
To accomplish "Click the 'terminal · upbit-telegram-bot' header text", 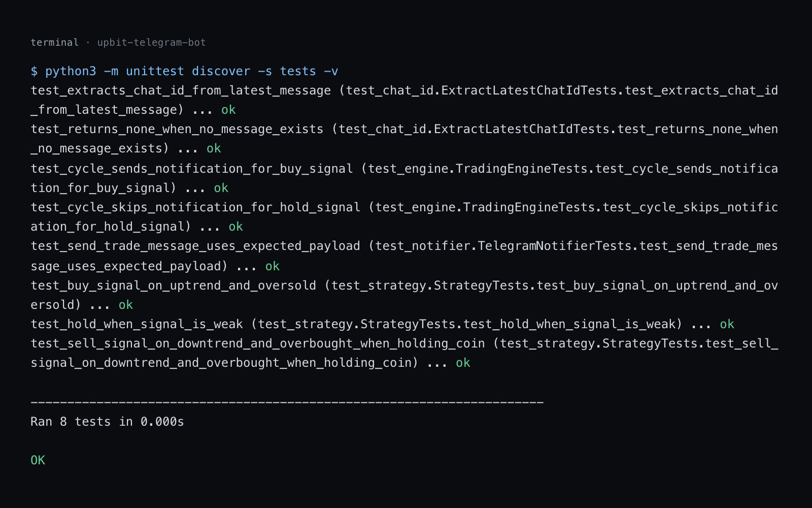I will point(118,43).
